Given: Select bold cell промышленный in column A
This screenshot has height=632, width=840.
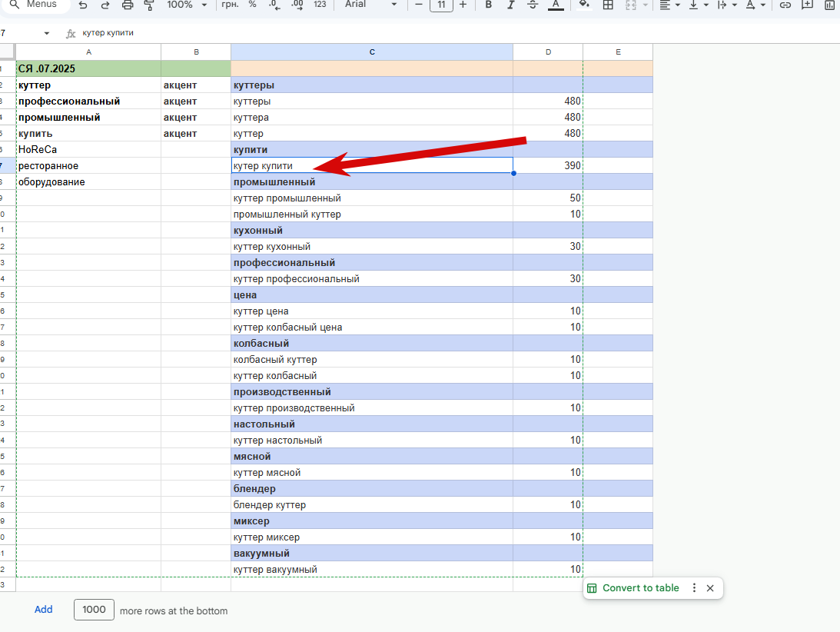Looking at the screenshot, I should click(x=88, y=118).
